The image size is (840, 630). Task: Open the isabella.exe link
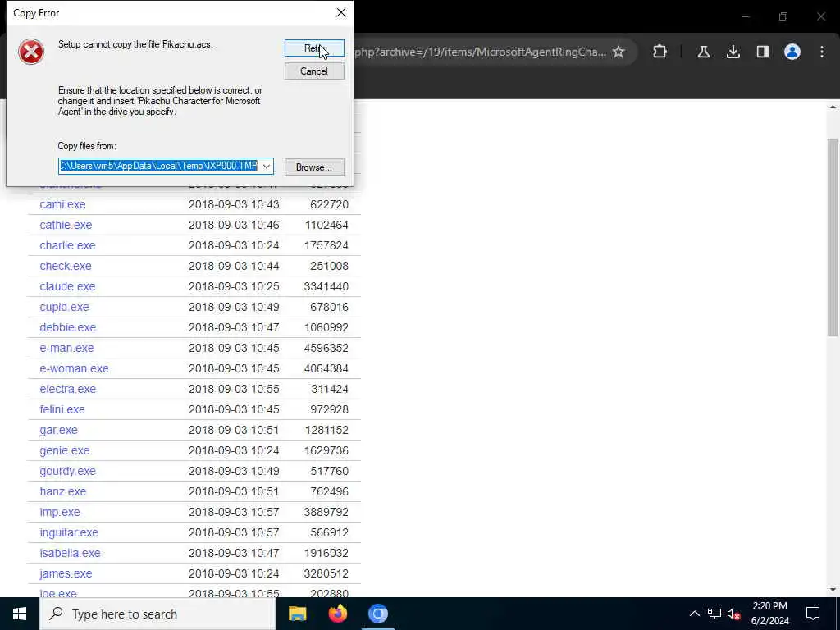coord(71,553)
